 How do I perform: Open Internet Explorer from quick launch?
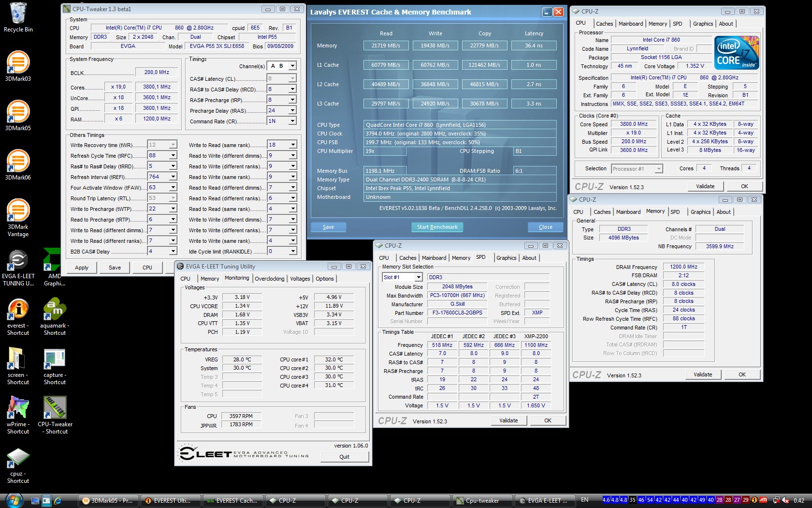[58, 501]
